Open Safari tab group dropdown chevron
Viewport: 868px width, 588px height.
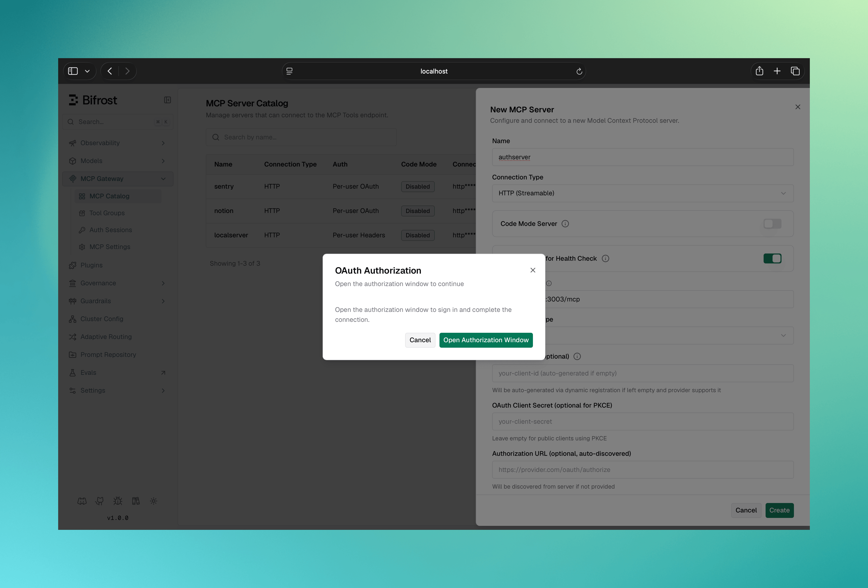click(x=87, y=71)
